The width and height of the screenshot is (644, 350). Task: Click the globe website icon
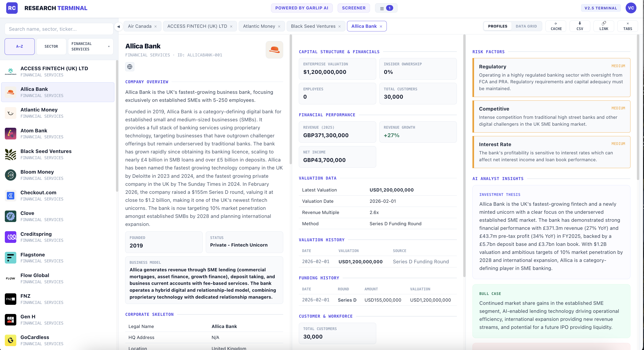tap(130, 67)
